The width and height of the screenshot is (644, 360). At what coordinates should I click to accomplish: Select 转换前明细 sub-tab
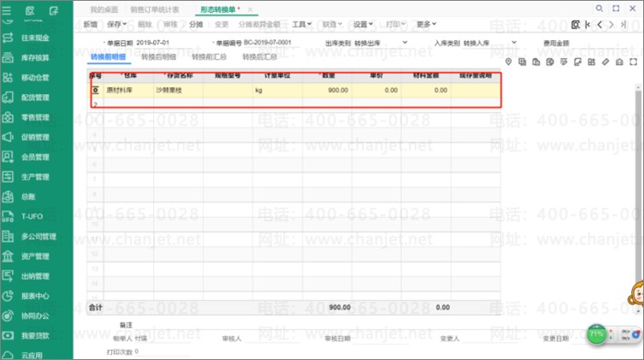(108, 57)
